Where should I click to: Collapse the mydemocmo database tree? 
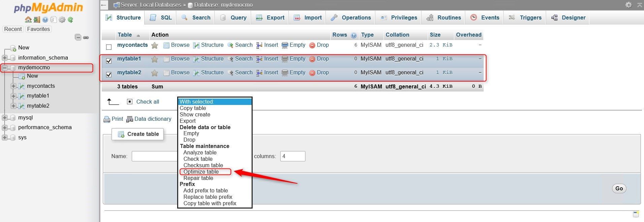pos(5,68)
